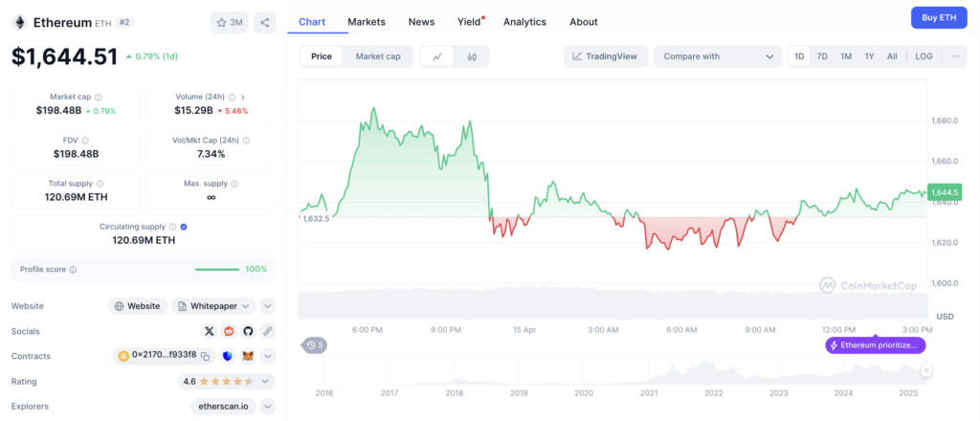Open the Website link button
The image size is (980, 421).
coord(138,306)
